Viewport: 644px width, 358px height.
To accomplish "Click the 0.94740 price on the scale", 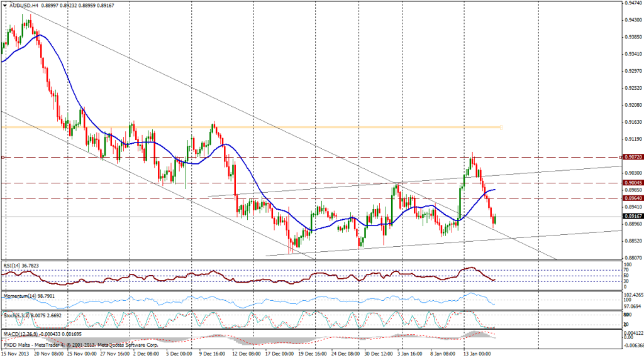I will (x=633, y=3).
